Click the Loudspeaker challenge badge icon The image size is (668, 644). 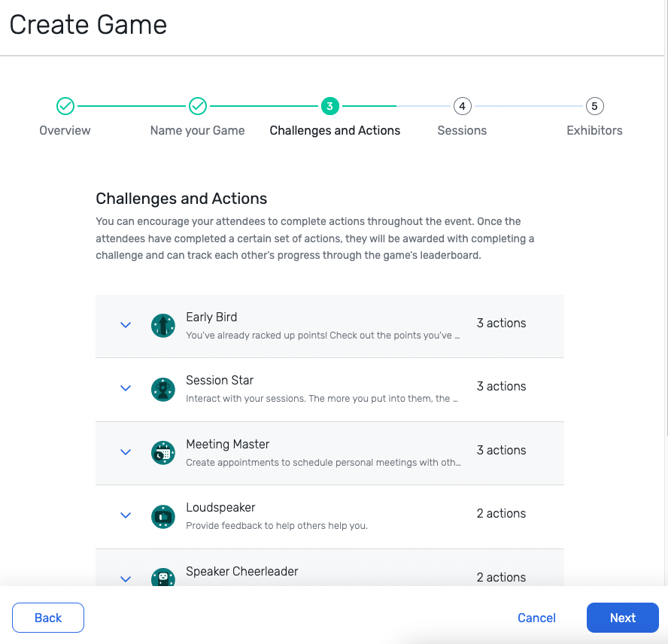point(163,516)
